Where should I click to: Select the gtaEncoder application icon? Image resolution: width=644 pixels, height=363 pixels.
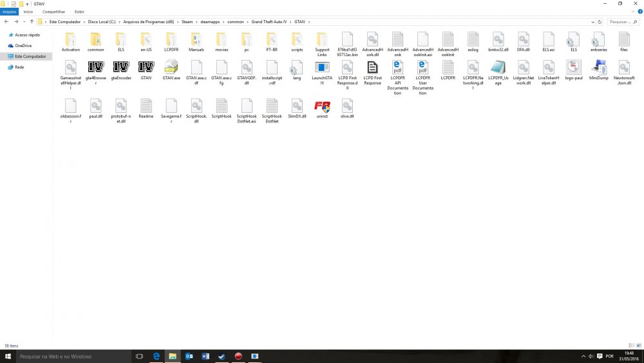(121, 70)
